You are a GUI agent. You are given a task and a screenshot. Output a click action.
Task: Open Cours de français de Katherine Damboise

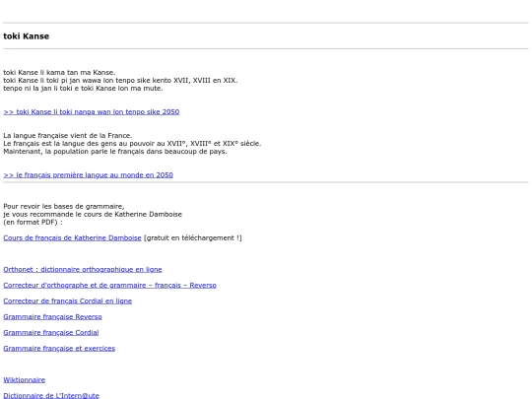point(72,237)
